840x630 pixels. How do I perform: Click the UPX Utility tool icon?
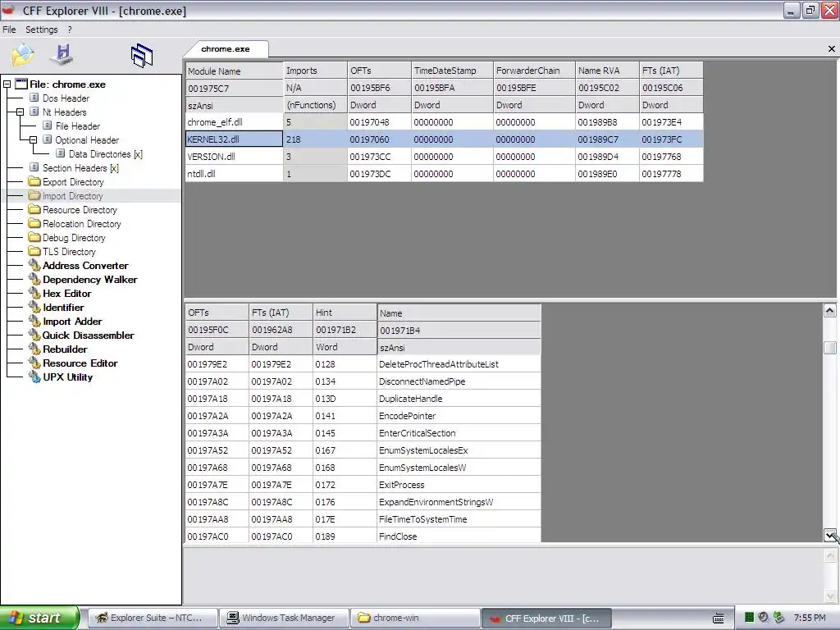(x=34, y=377)
